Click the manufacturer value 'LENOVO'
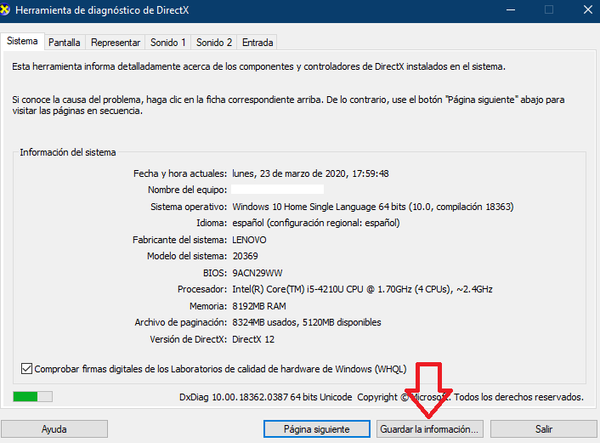The width and height of the screenshot is (600, 443). point(249,240)
